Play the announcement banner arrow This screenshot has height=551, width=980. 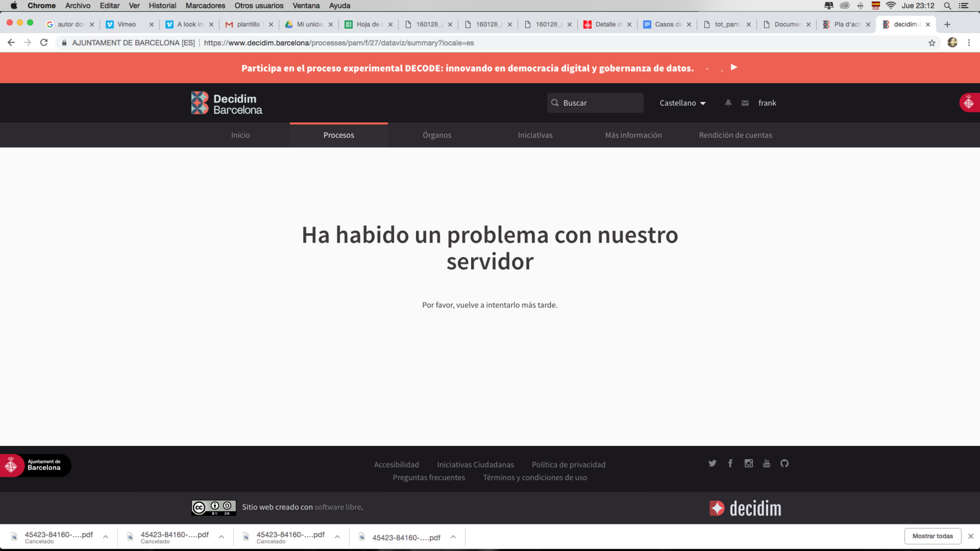click(x=734, y=67)
